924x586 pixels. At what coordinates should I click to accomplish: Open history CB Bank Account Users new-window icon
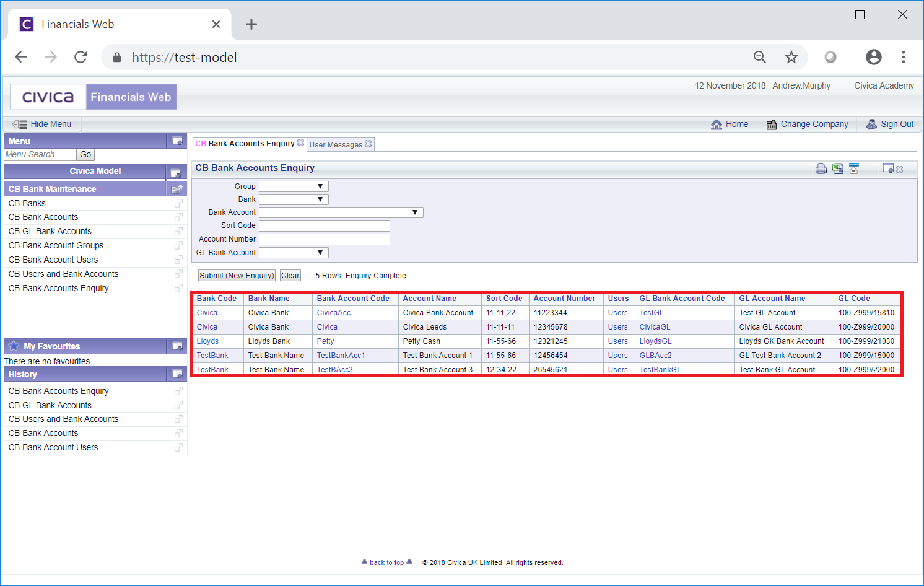[x=178, y=448]
